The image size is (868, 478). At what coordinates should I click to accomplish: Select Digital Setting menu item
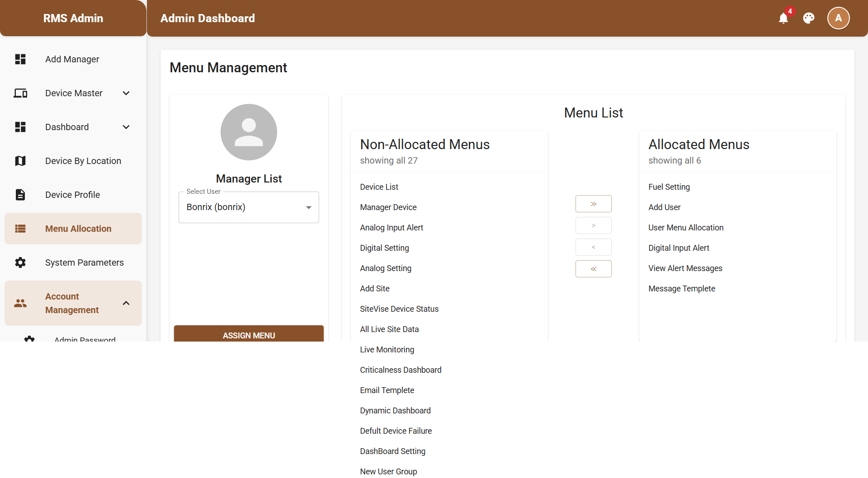384,248
